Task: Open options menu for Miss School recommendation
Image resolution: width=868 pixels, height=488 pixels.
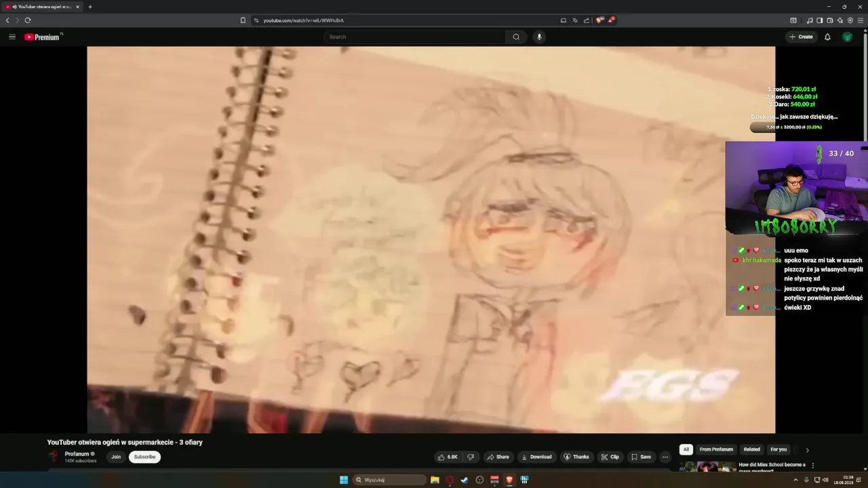Action: [x=813, y=466]
